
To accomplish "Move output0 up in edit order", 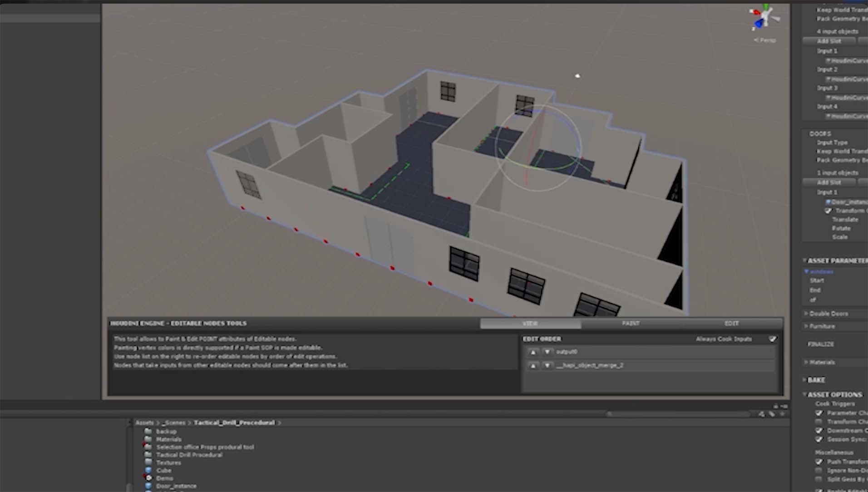I will click(533, 352).
